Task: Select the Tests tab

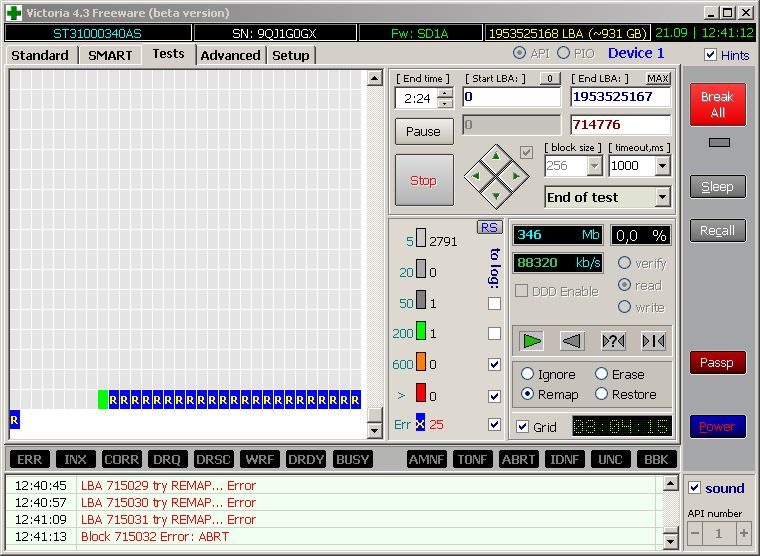Action: coord(168,54)
